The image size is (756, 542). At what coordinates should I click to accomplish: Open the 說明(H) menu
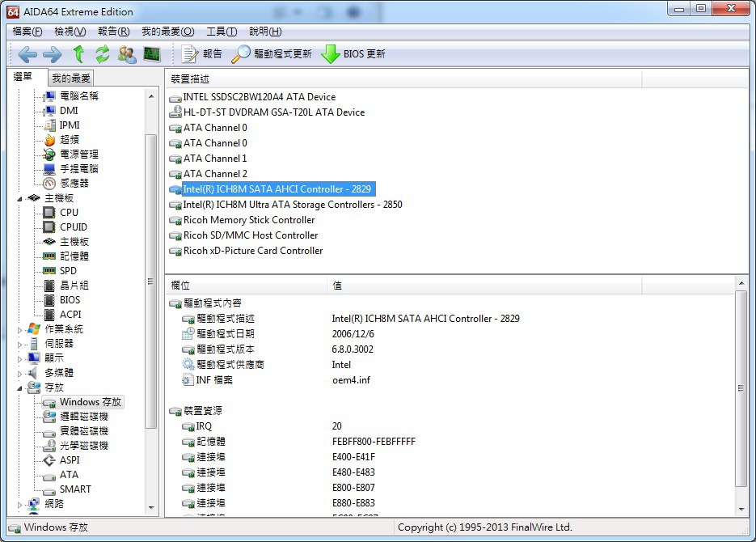(x=265, y=32)
